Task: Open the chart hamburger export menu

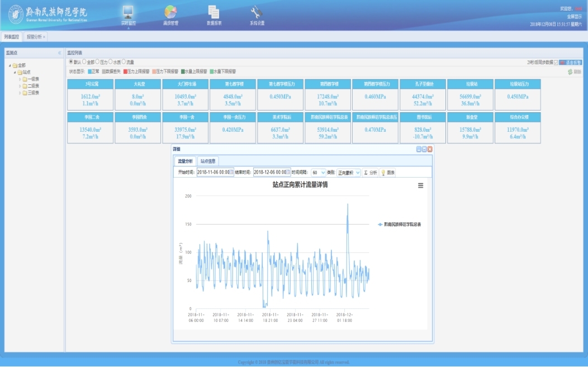Action: [x=420, y=185]
